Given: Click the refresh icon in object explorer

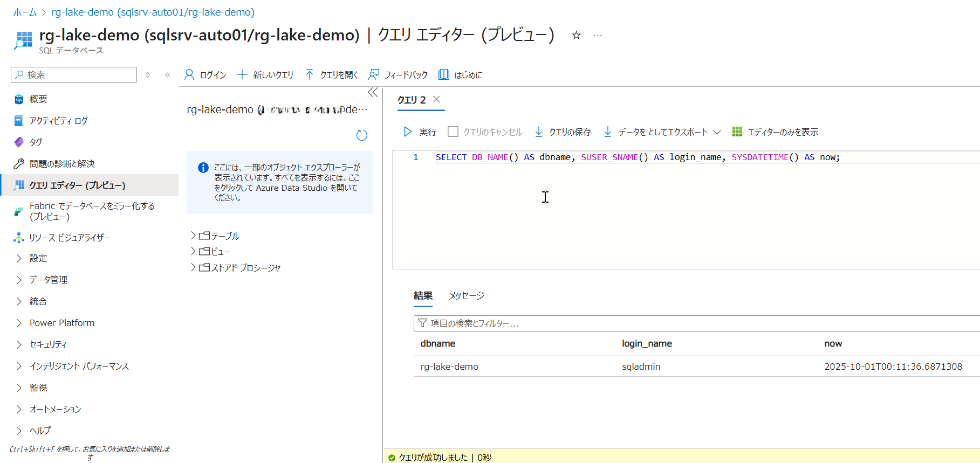Looking at the screenshot, I should 362,135.
